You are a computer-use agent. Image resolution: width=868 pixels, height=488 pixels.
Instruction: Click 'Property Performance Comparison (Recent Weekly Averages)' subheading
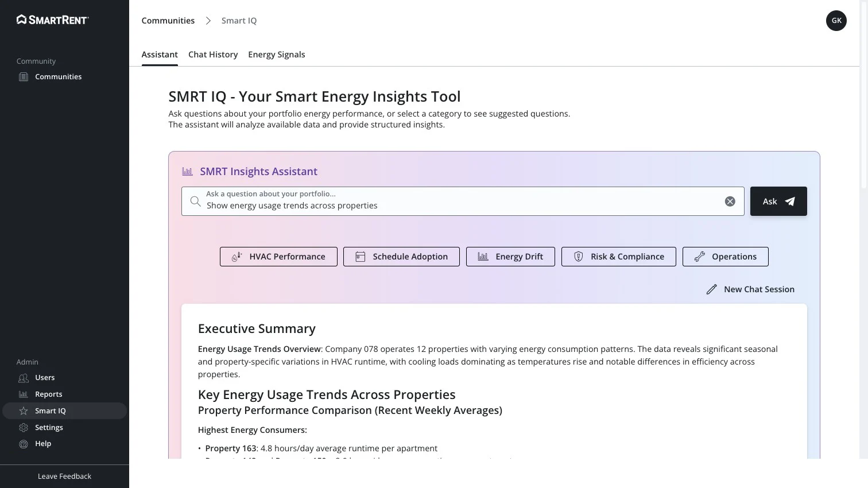[350, 410]
